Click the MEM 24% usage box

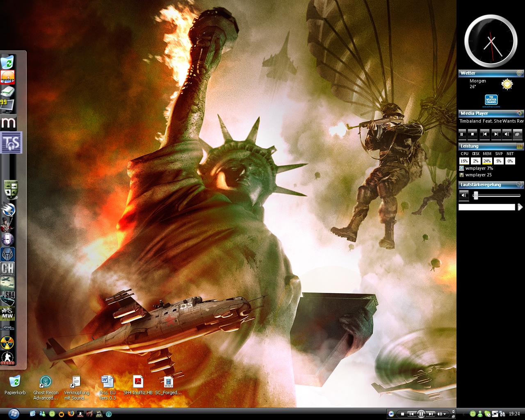coord(487,161)
